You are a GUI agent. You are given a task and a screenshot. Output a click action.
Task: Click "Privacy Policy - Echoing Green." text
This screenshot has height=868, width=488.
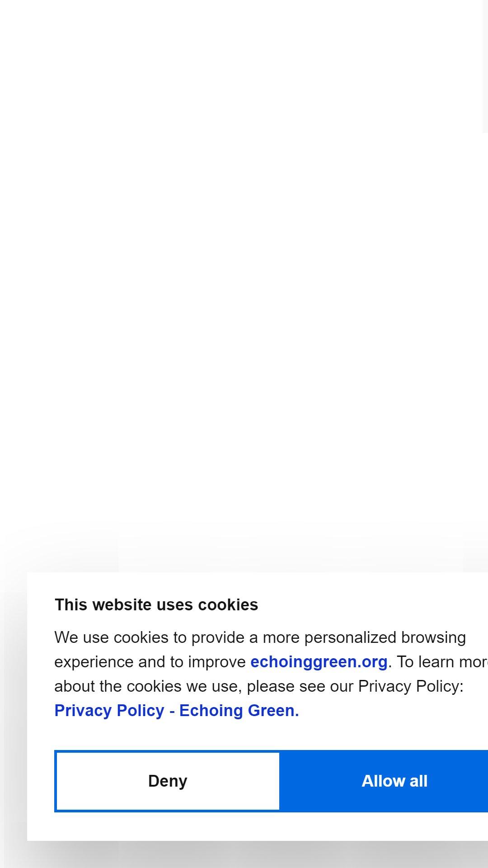coord(177,711)
